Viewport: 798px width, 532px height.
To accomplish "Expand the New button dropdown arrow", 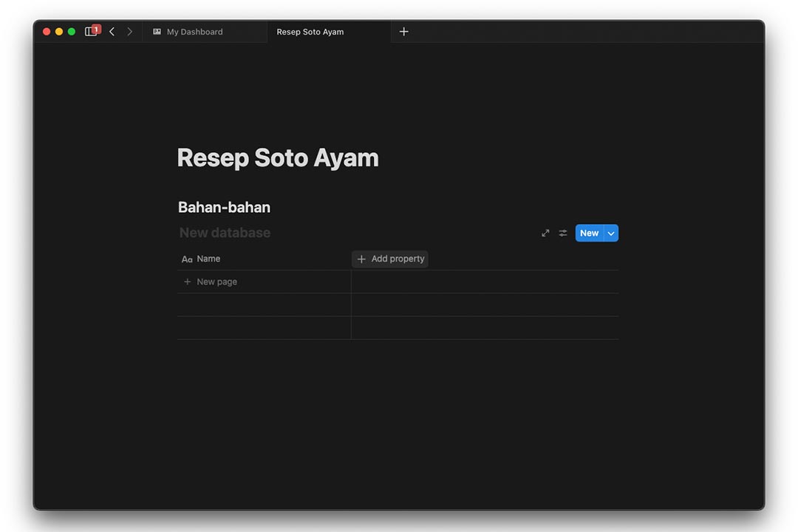I will pyautogui.click(x=611, y=233).
